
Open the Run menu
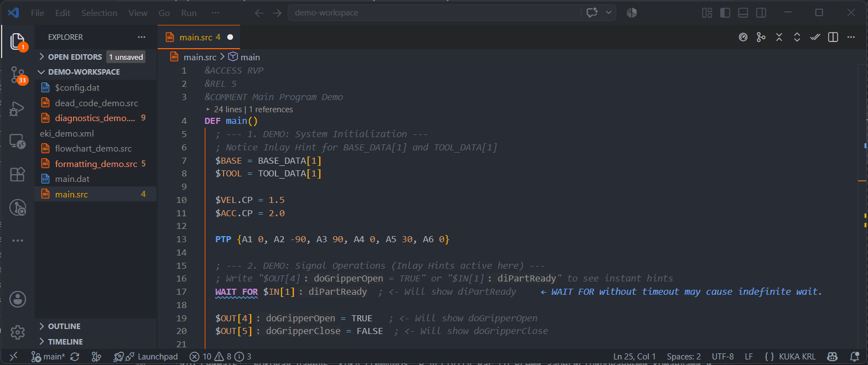[189, 13]
